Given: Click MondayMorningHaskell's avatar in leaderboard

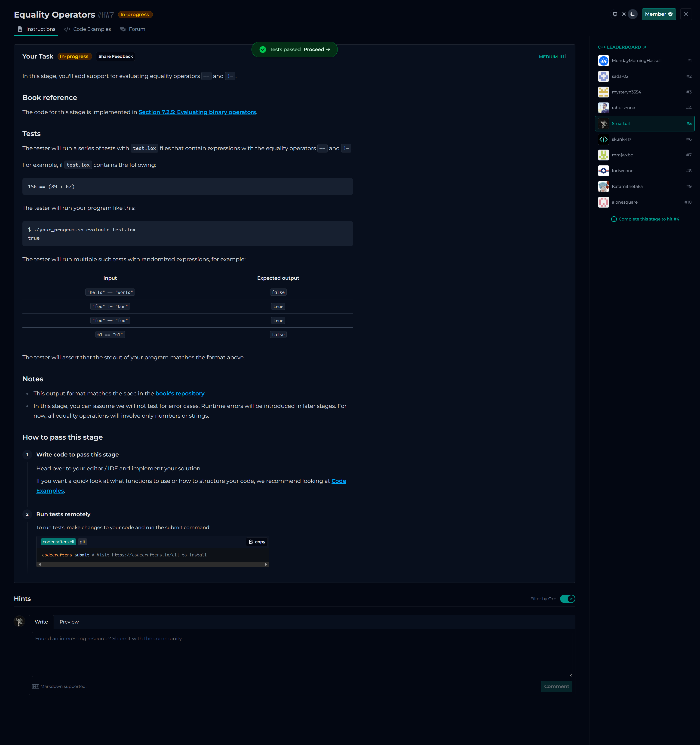Looking at the screenshot, I should (603, 61).
